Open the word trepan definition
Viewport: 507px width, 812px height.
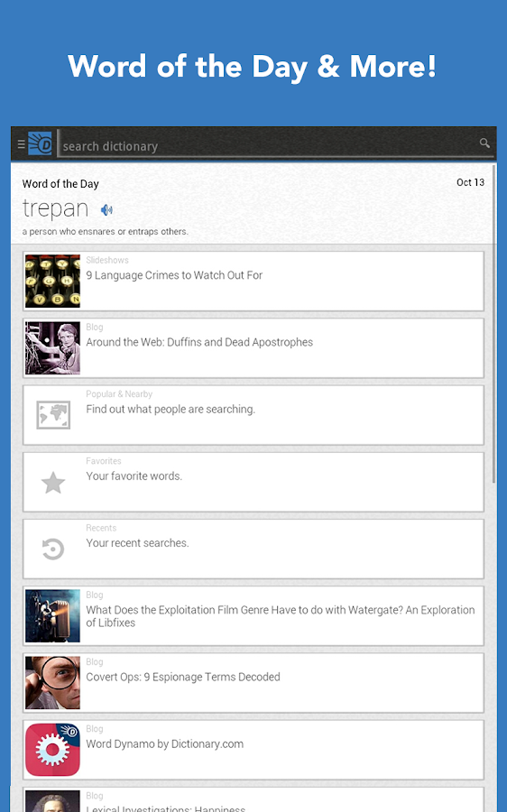pyautogui.click(x=55, y=208)
